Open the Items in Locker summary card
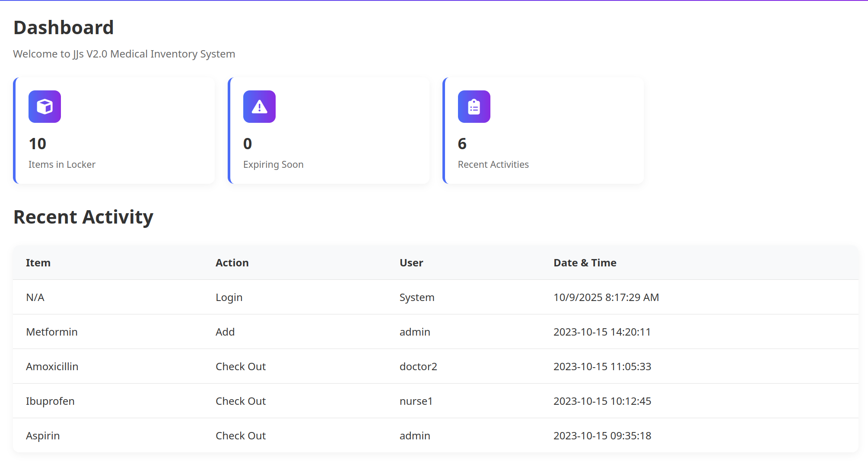 click(114, 130)
